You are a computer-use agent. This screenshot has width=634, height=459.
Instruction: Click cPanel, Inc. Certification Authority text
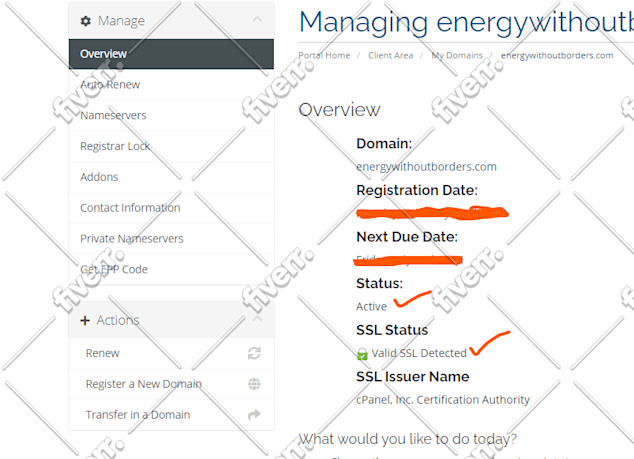[443, 400]
